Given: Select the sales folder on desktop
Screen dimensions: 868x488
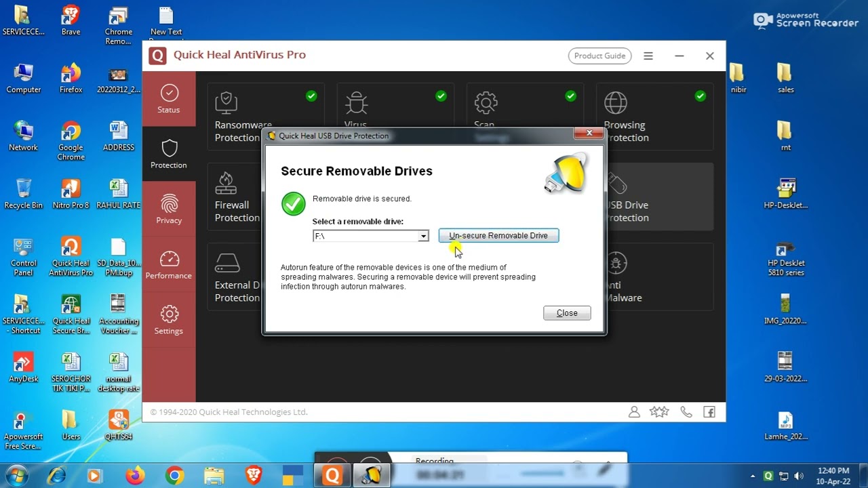Looking at the screenshot, I should 785,78.
